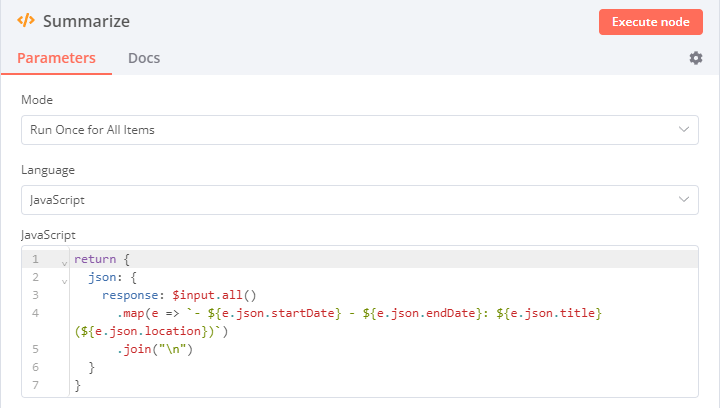720x408 pixels.
Task: Click the Language field label
Action: click(x=48, y=170)
